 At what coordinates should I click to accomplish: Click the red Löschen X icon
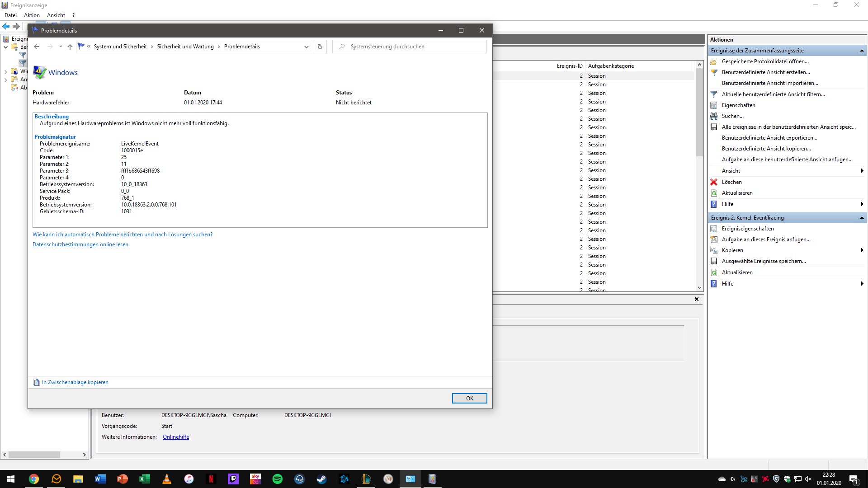click(x=714, y=182)
